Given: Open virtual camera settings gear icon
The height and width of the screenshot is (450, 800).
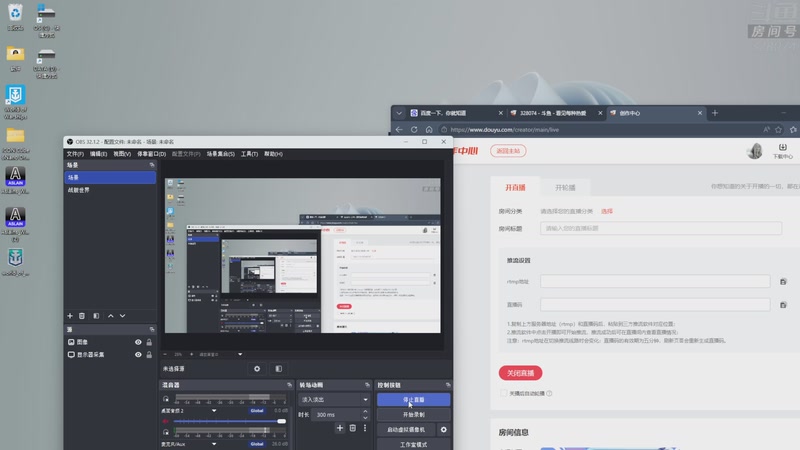Looking at the screenshot, I should [443, 430].
